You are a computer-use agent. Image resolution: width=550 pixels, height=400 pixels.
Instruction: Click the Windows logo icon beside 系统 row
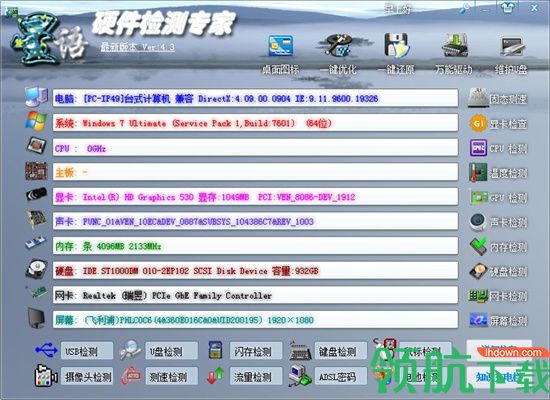click(x=36, y=121)
